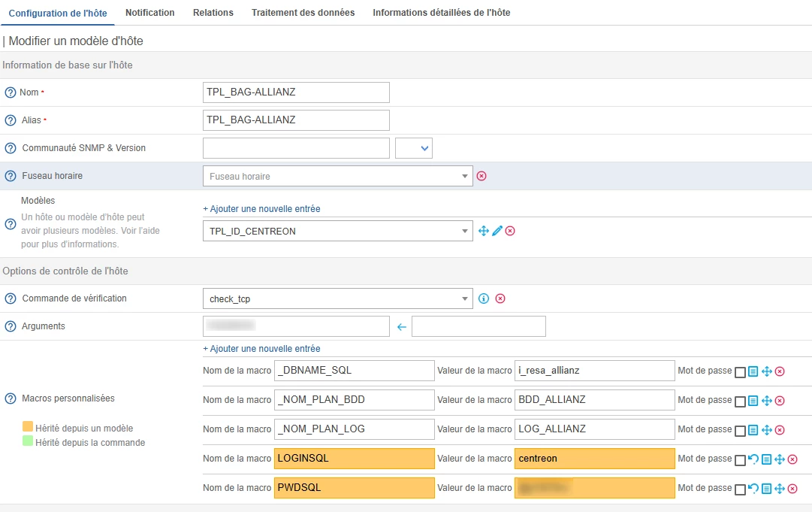Edit the TPL_ID_CENTREON template with pencil icon

[x=497, y=231]
